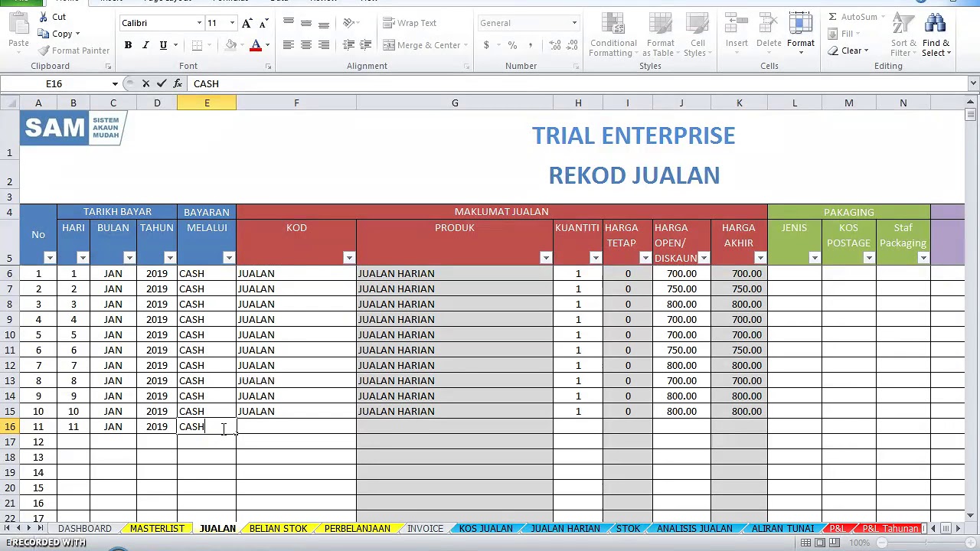Click Merge & Center

click(x=422, y=45)
